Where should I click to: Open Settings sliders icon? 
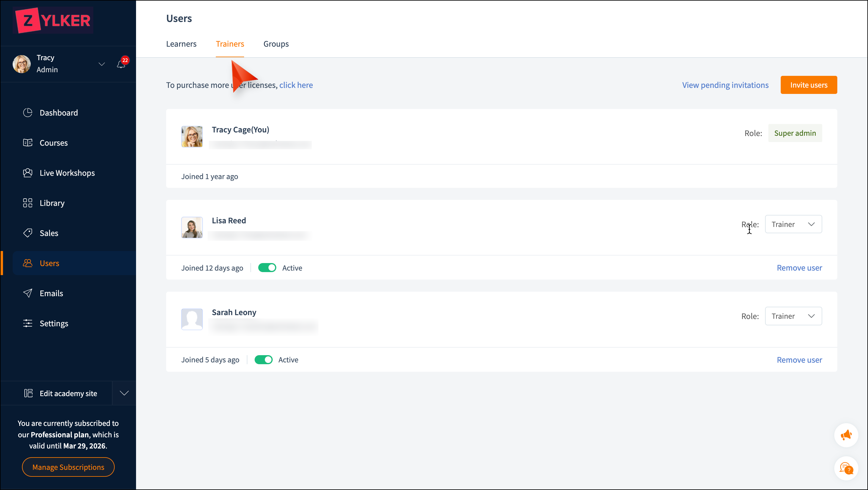[28, 323]
